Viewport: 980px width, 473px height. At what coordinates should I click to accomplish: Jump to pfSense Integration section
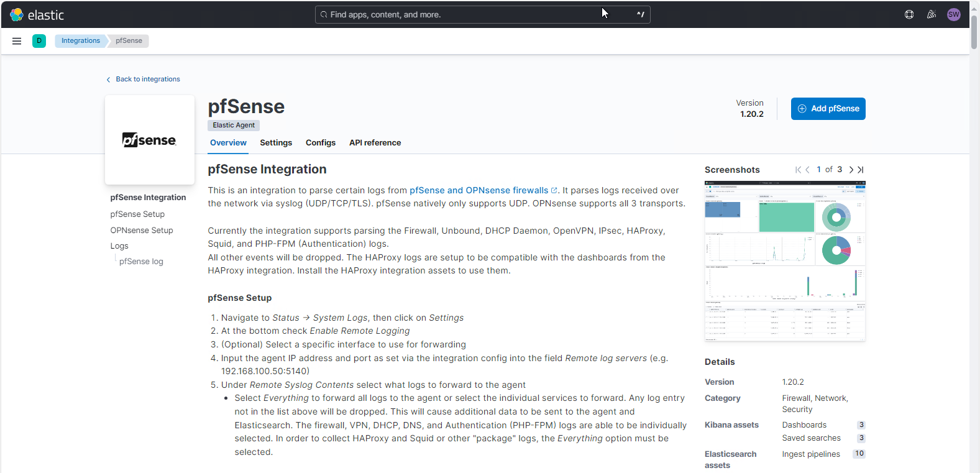coord(148,198)
